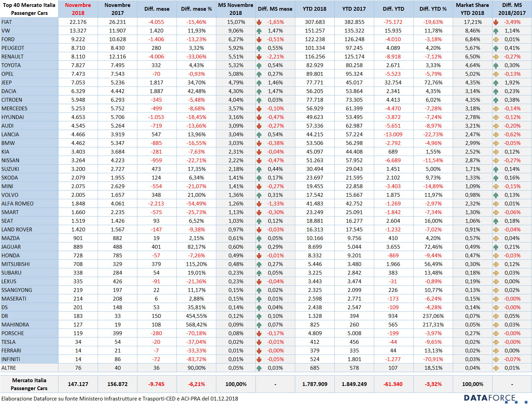Click FIAT's red down arrow in Diff. MS mese

coord(259,22)
